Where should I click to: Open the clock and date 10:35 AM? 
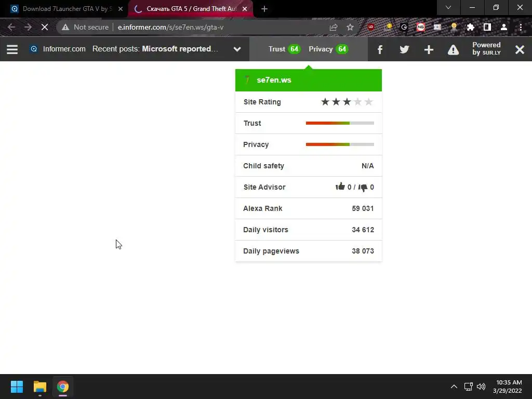508,387
